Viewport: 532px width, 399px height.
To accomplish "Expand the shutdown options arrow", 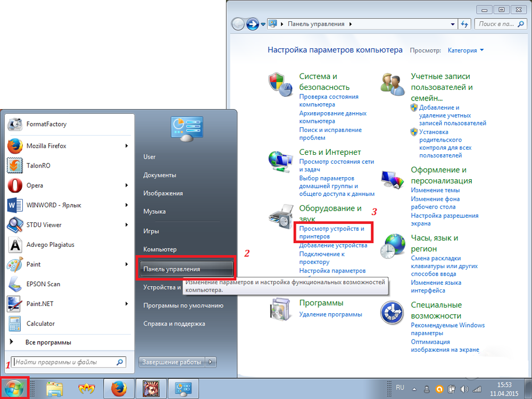I will (211, 362).
